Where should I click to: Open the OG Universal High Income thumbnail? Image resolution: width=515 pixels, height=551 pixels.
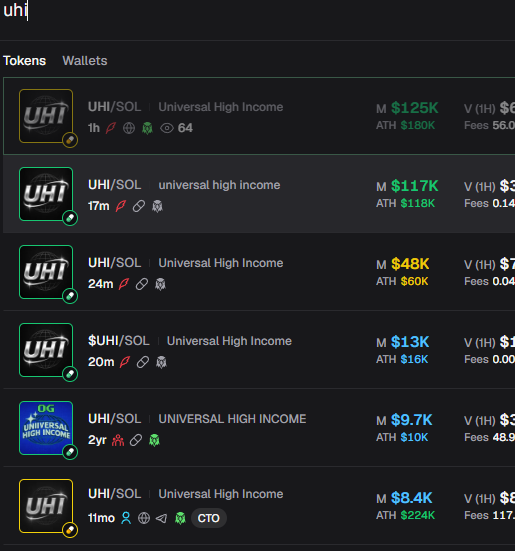pos(46,428)
